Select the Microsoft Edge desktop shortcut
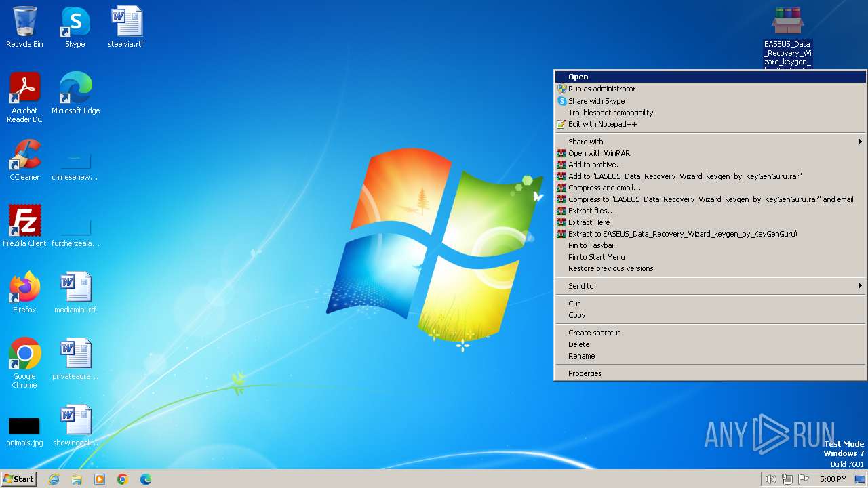Viewport: 868px width, 488px height. (75, 94)
